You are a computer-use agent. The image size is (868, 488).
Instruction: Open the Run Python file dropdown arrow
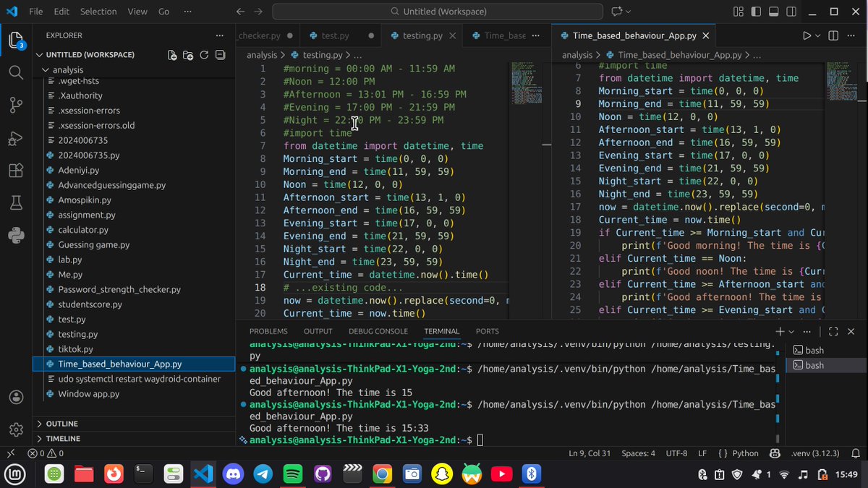(x=818, y=35)
